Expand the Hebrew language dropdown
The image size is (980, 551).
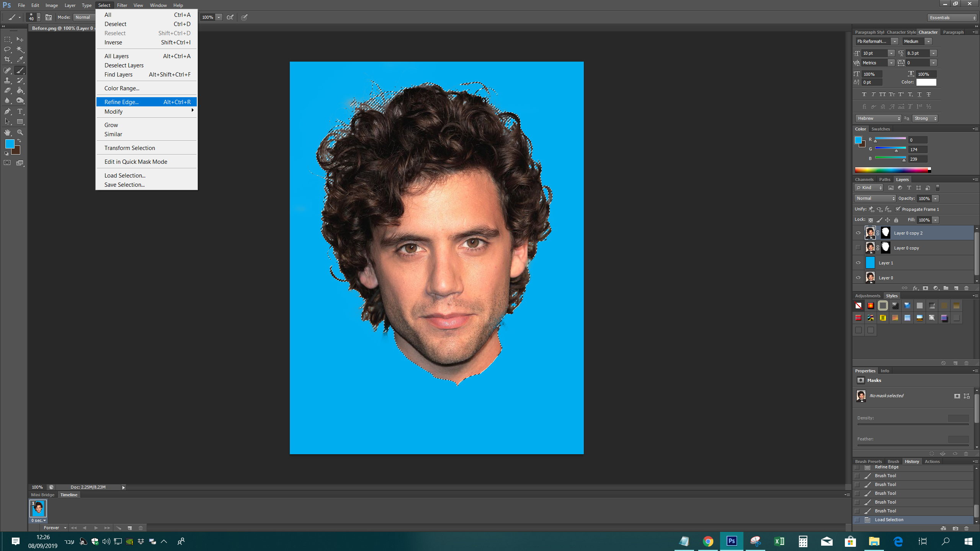[878, 118]
